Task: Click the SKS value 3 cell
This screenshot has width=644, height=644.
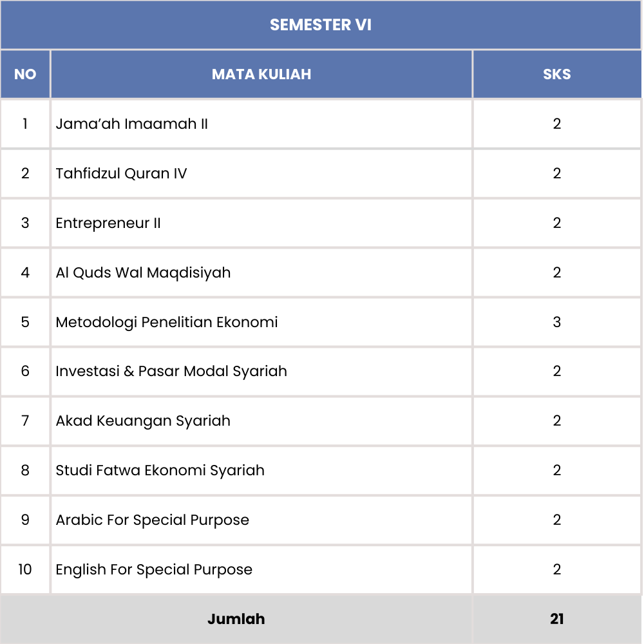Action: (556, 322)
